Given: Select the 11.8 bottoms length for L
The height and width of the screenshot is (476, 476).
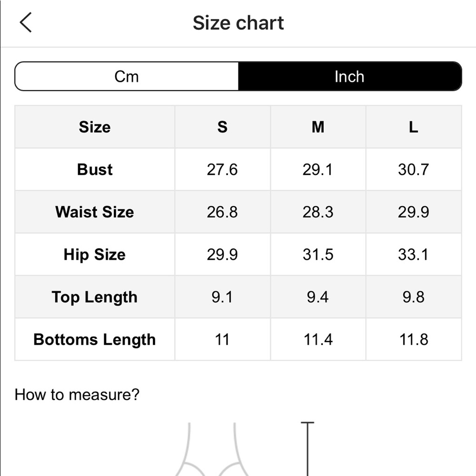Looking at the screenshot, I should click(414, 339).
